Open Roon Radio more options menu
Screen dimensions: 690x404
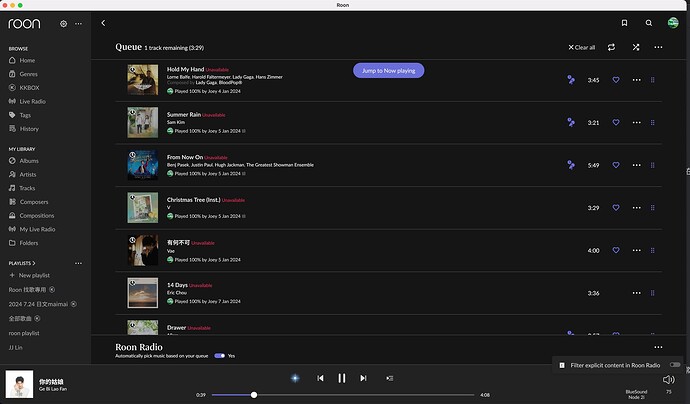point(658,347)
